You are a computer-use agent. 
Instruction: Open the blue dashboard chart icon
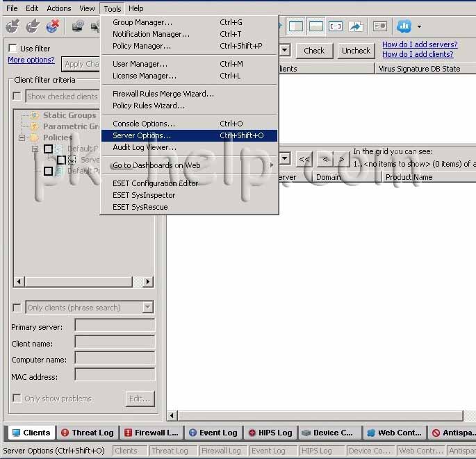point(404,26)
